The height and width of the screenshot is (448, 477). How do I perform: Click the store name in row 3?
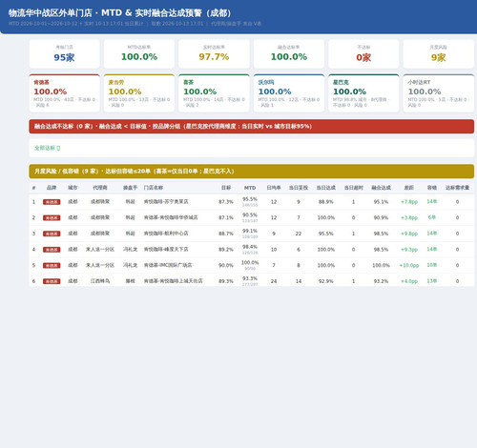tap(166, 234)
